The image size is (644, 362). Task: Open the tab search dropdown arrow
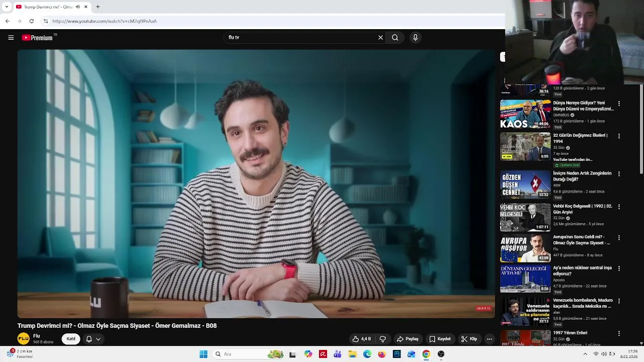pos(7,7)
